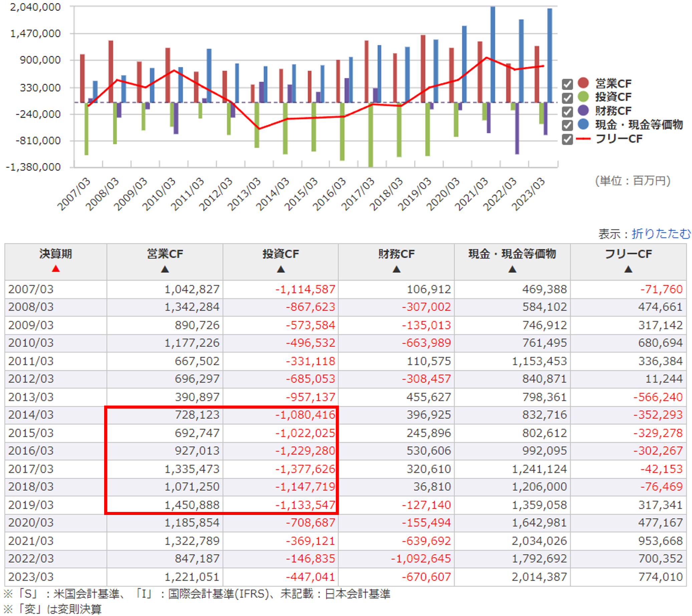Click the red 営業CF legend circle
The image size is (692, 616).
click(583, 83)
